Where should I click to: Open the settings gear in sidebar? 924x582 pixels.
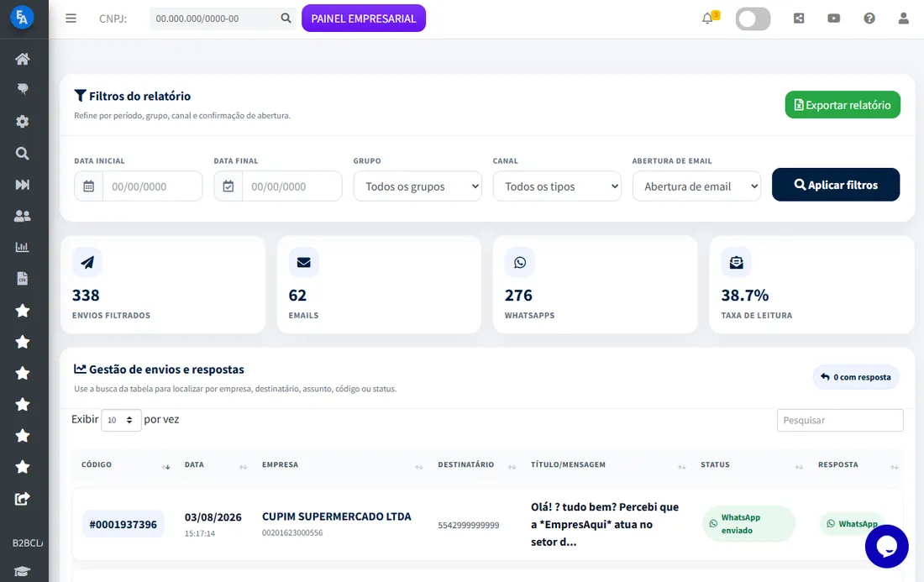click(23, 121)
